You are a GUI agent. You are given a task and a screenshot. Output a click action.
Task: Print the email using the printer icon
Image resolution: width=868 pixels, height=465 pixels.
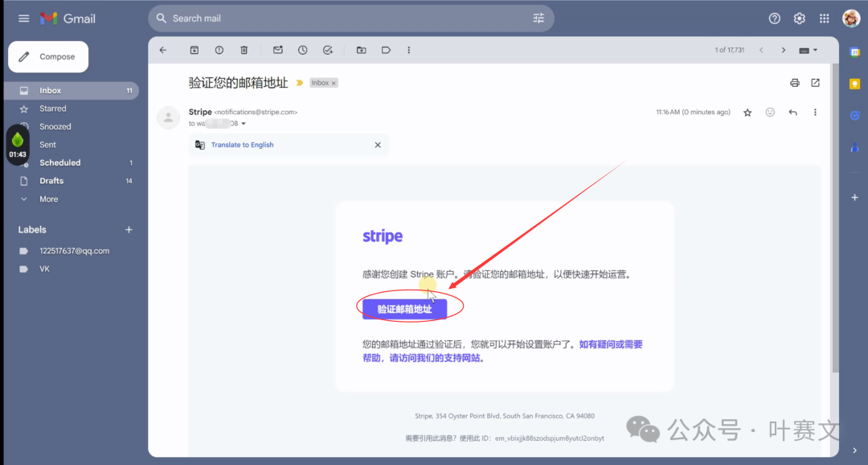click(795, 83)
